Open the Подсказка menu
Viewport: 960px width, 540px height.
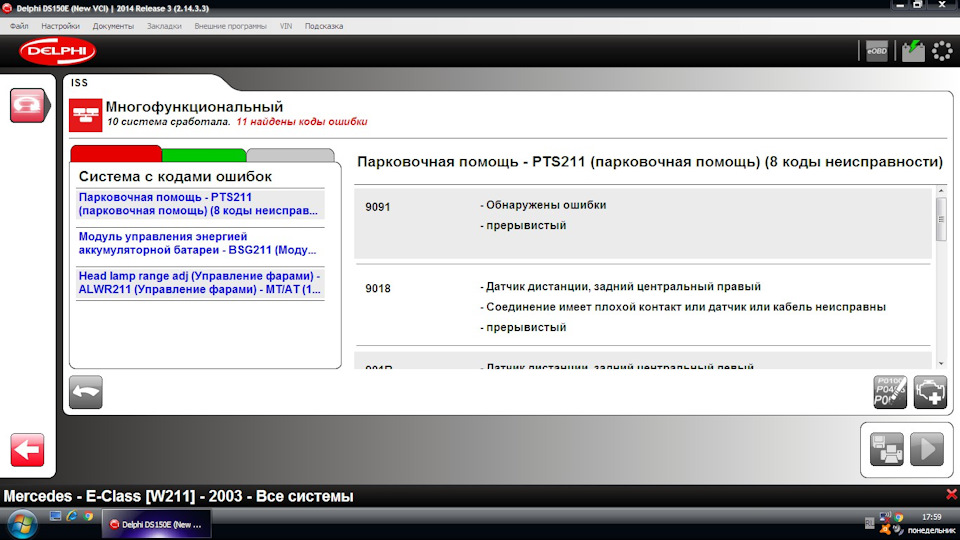click(x=324, y=26)
